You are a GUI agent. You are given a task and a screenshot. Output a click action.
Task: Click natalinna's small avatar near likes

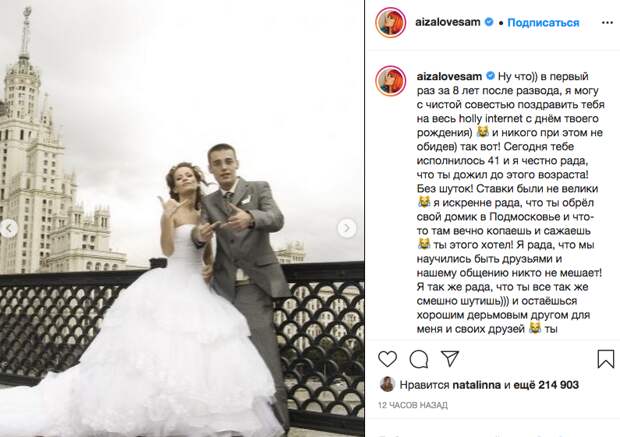[x=387, y=384]
